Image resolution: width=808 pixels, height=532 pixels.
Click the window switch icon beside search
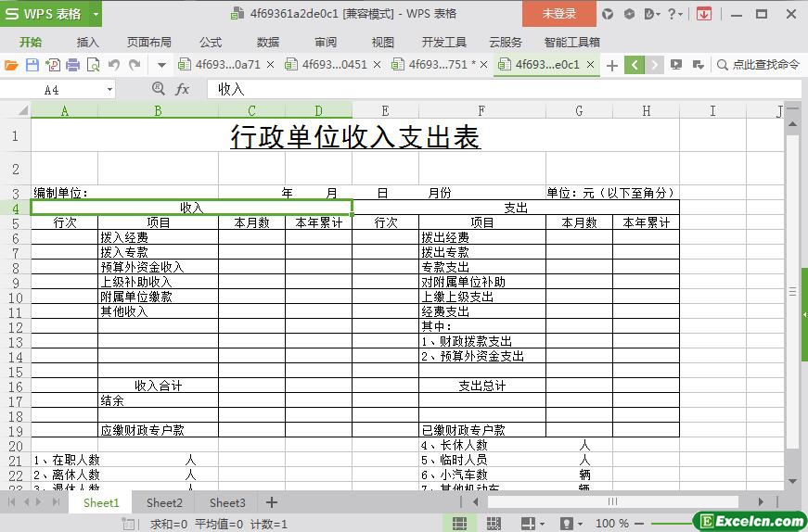point(699,65)
